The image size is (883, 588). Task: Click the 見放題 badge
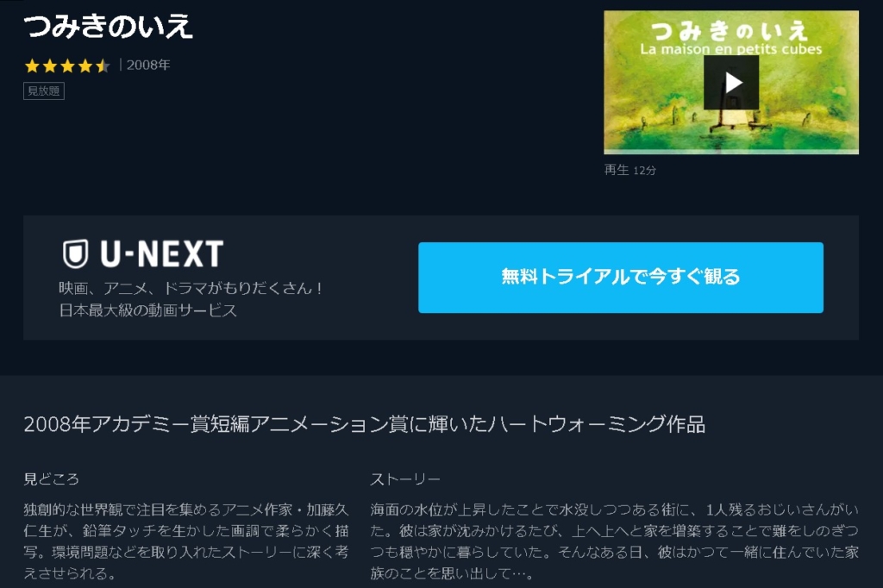44,91
